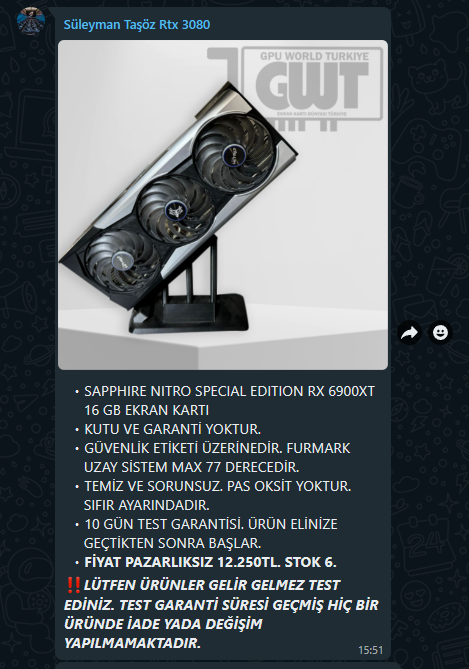
Task: Click the GWT watermark logo on the photo
Action: 295,88
